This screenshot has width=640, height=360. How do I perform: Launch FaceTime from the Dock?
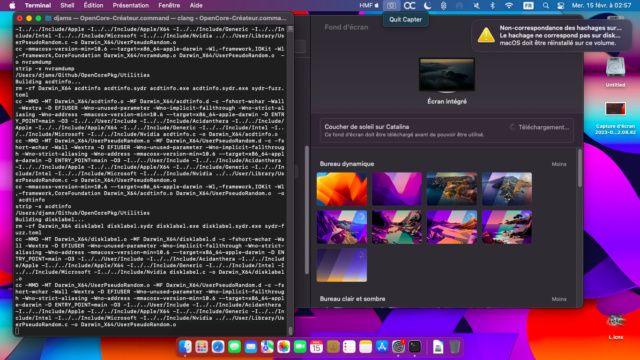click(x=300, y=347)
